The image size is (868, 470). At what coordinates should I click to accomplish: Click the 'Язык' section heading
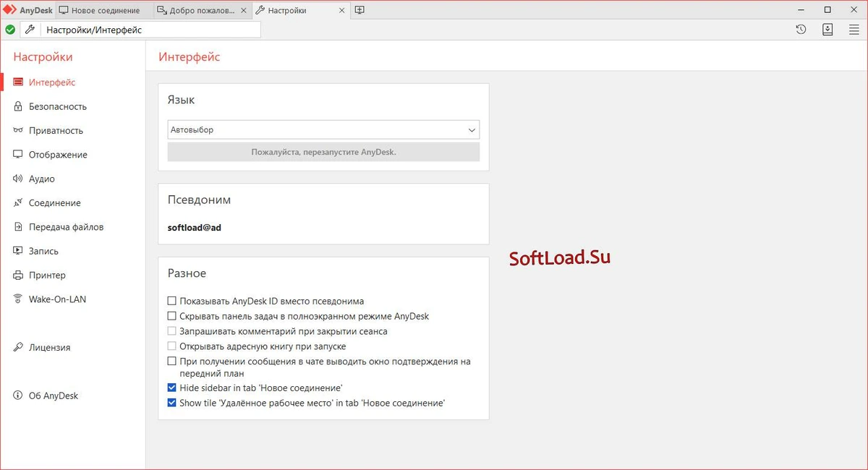pyautogui.click(x=181, y=100)
